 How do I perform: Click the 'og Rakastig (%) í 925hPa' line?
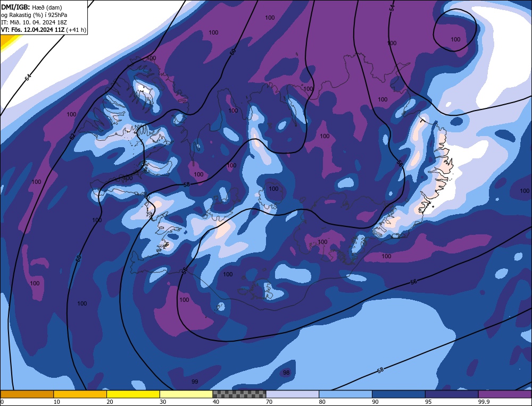pos(34,14)
